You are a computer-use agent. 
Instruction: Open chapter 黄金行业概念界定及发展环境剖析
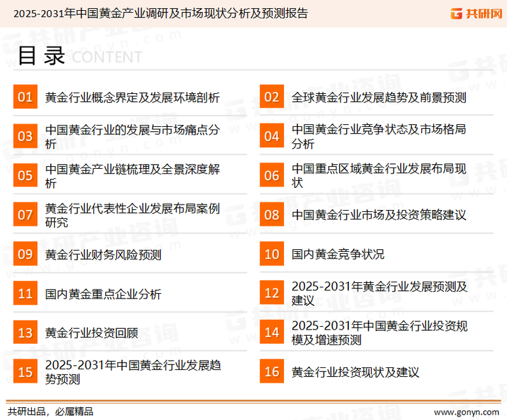(132, 97)
